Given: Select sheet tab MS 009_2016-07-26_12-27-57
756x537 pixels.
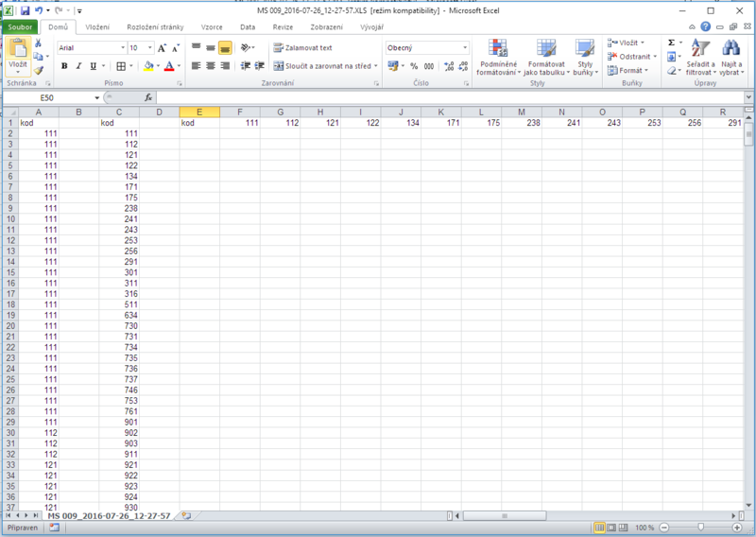Looking at the screenshot, I should [109, 516].
